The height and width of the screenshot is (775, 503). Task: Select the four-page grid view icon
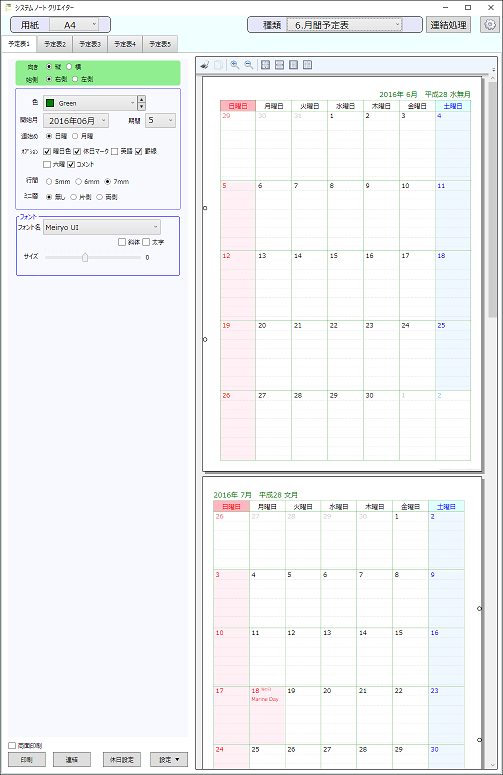click(265, 65)
